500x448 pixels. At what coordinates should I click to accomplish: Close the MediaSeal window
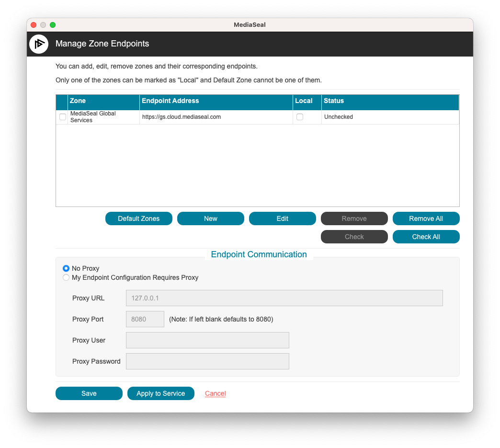[x=34, y=25]
